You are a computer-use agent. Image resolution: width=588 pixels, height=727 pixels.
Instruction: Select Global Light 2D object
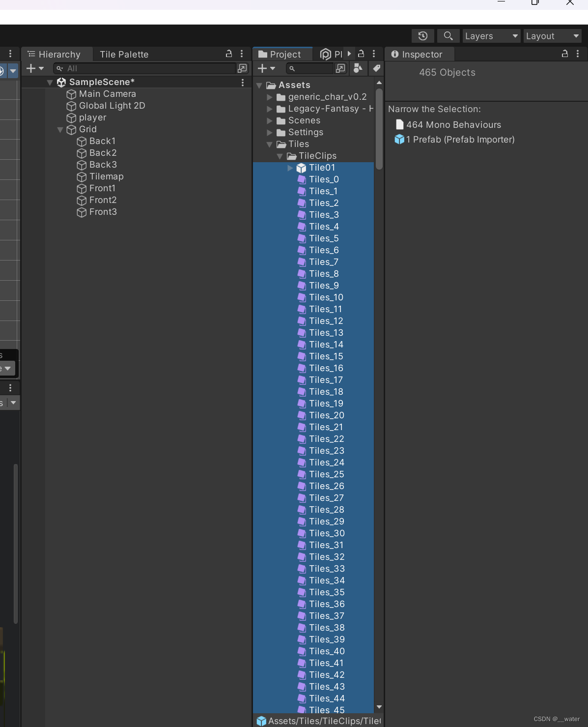click(112, 106)
